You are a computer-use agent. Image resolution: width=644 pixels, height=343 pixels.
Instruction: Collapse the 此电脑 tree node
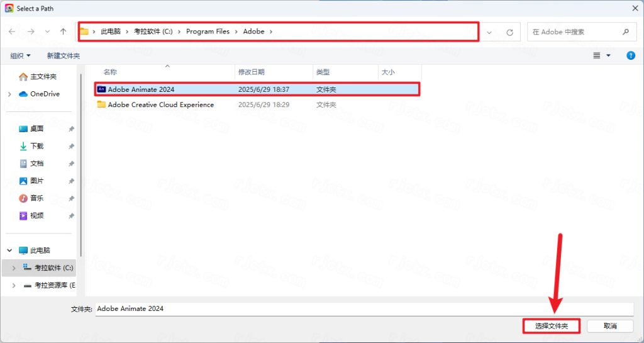click(9, 250)
